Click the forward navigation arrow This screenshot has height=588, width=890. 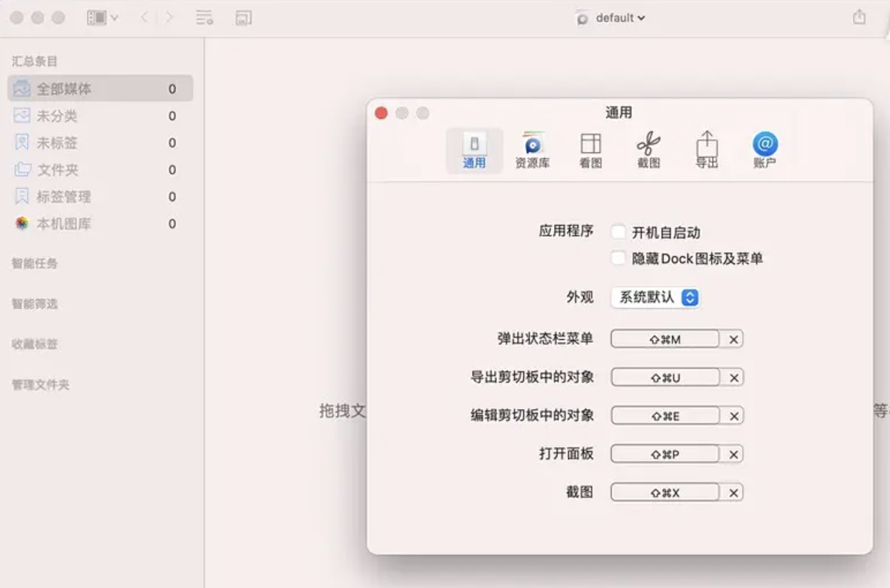[167, 15]
